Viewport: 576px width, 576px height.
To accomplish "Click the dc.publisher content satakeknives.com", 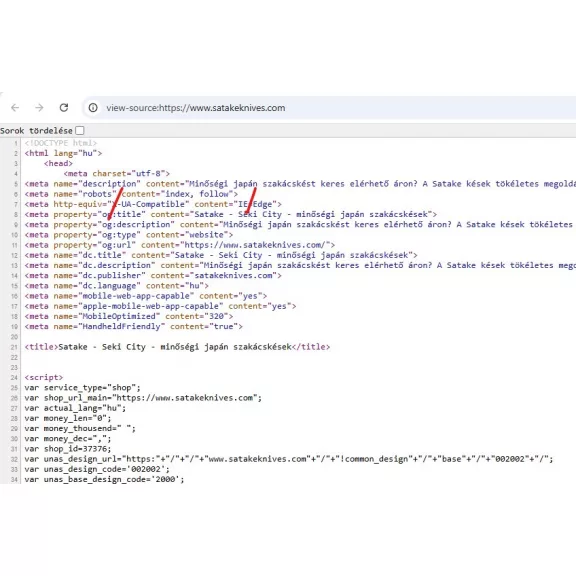I will [x=233, y=276].
